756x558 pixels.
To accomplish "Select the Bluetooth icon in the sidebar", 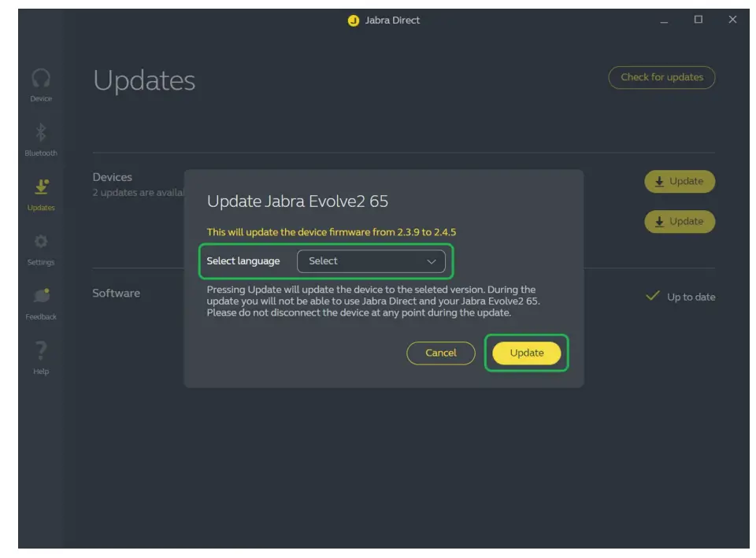I will [x=41, y=132].
